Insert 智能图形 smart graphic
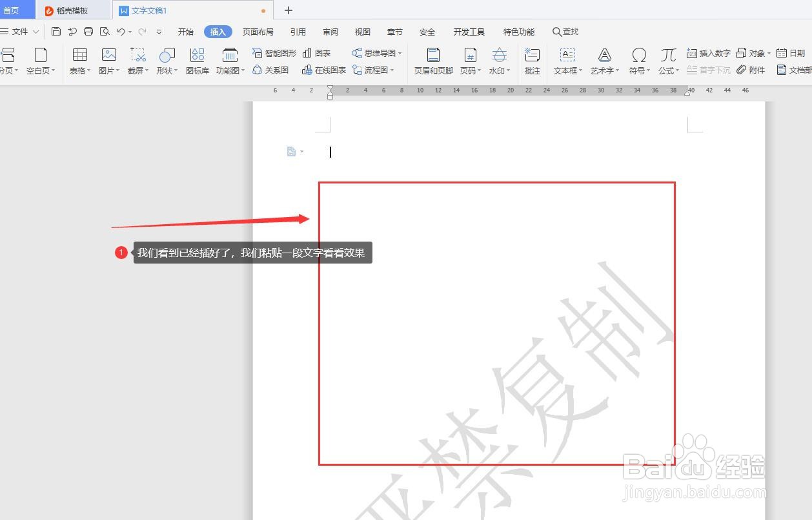The width and height of the screenshot is (812, 520). pyautogui.click(x=274, y=53)
